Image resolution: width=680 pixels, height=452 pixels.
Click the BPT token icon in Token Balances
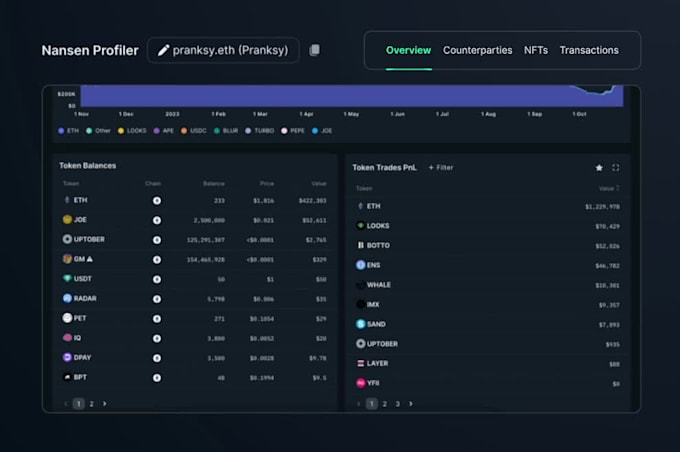pyautogui.click(x=67, y=377)
